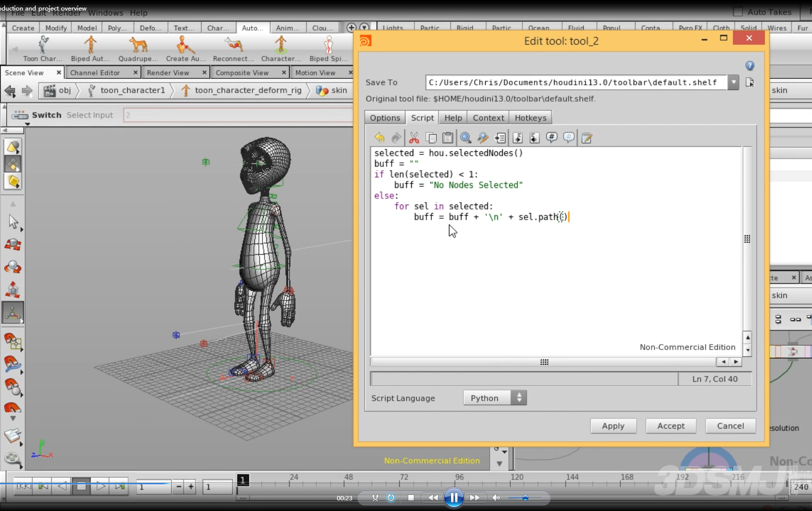The image size is (812, 511).
Task: Open the shelf set dropdown arrow icon
Action: tap(365, 28)
